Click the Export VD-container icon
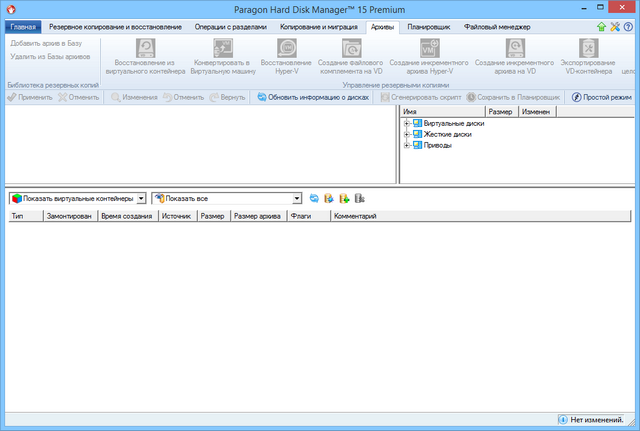640x431 pixels. pos(597,47)
